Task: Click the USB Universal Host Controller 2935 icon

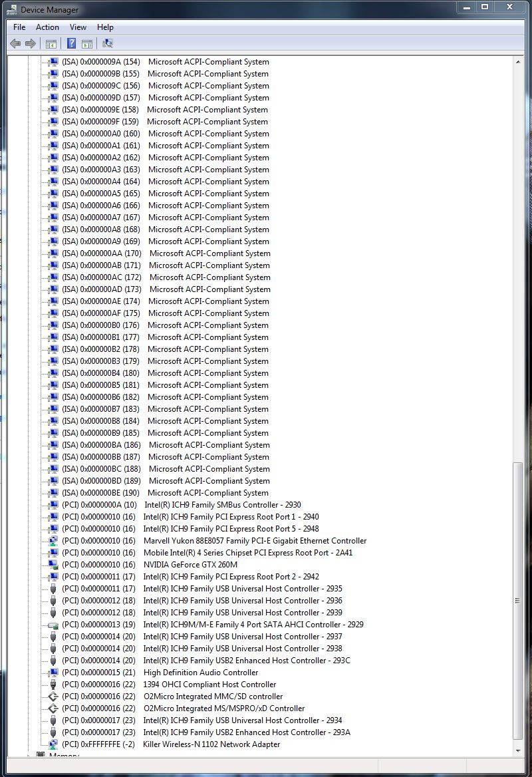Action: 53,589
